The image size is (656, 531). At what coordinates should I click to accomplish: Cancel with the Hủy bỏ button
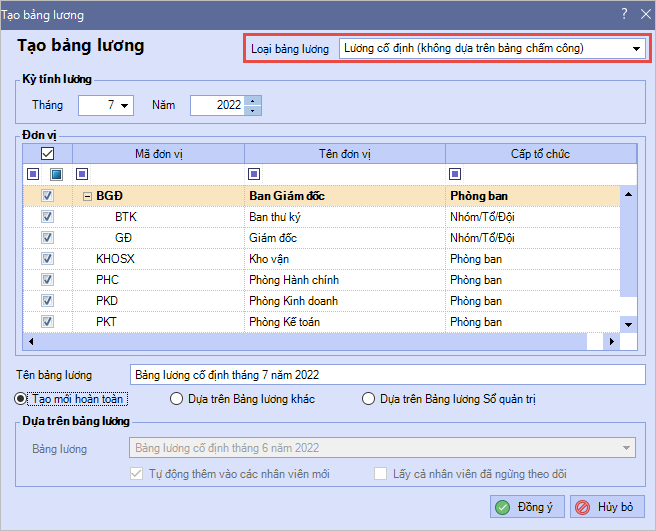point(607,507)
